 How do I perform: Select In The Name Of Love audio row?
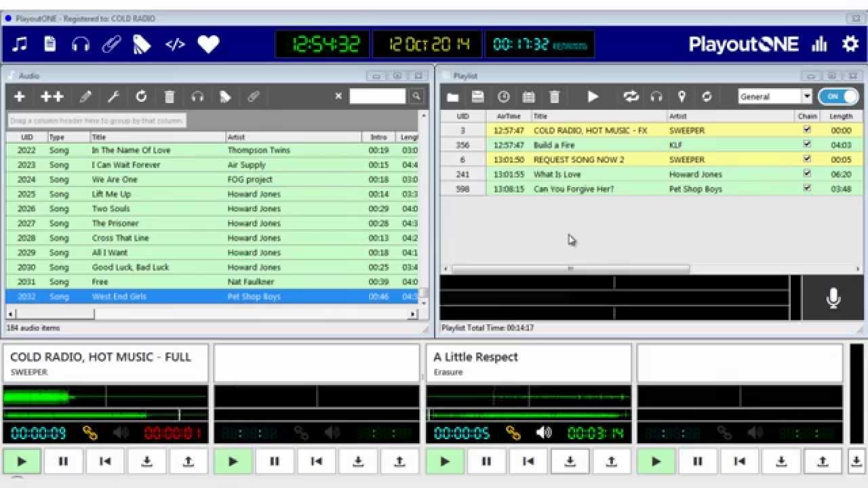click(212, 150)
